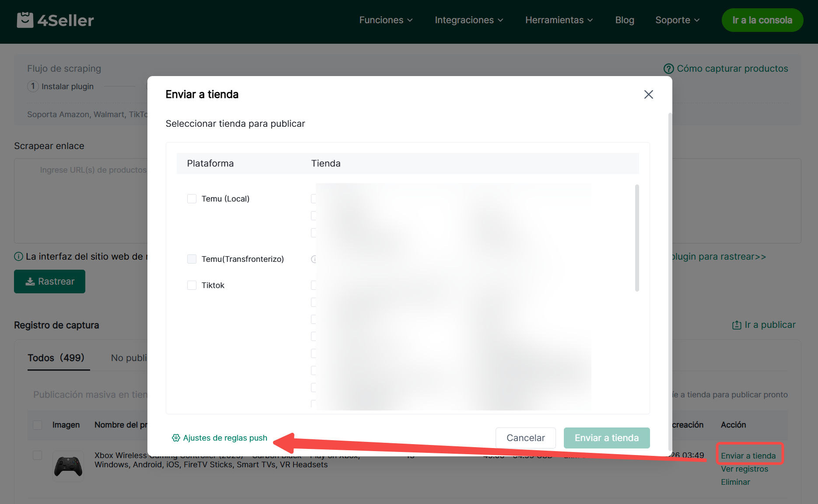Confirm with the Enviar a tienda button
This screenshot has width=818, height=504.
(x=607, y=438)
